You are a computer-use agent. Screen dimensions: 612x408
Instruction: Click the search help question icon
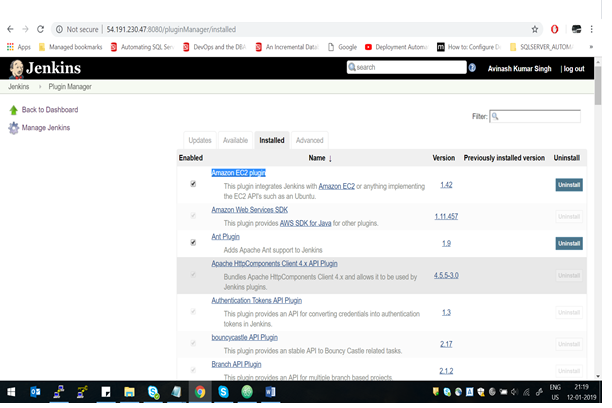tap(472, 68)
